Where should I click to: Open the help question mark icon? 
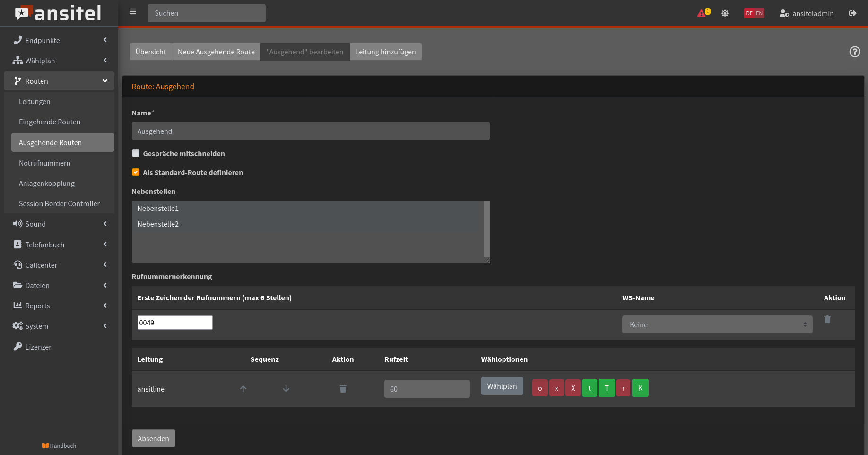[x=854, y=52]
